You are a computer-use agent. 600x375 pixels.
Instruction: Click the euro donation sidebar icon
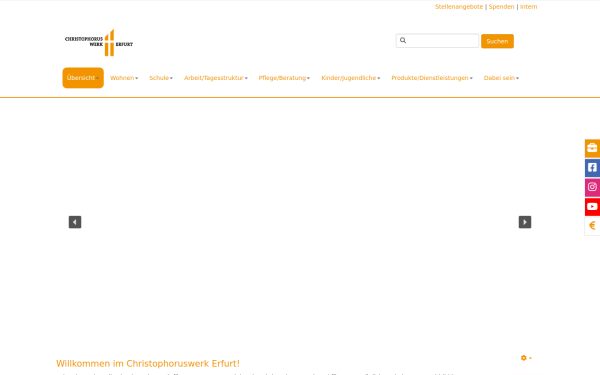tap(592, 226)
